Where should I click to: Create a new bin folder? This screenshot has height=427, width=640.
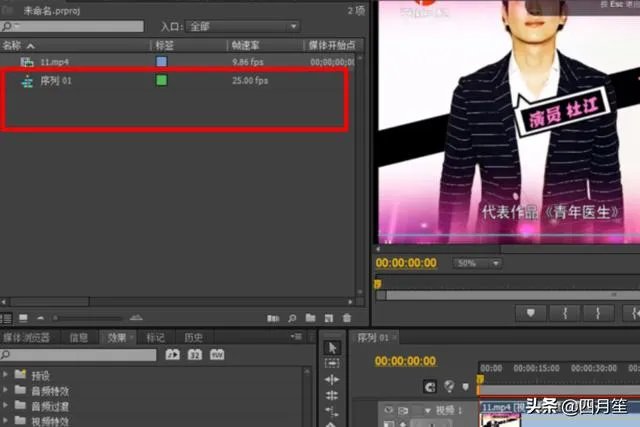311,318
